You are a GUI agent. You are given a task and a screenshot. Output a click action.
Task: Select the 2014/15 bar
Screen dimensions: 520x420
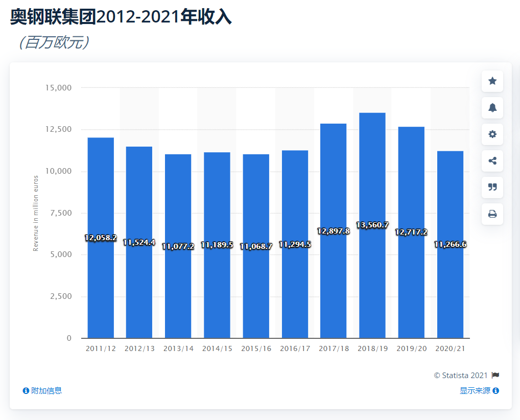217,245
